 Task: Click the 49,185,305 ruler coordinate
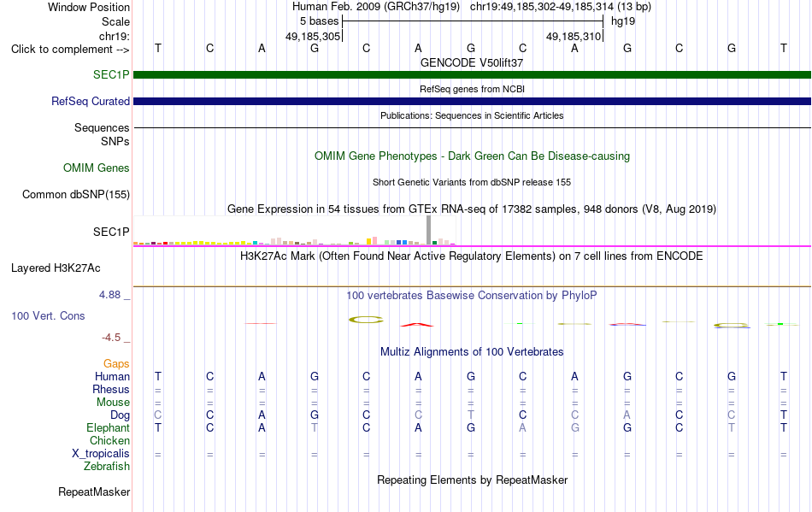[313, 36]
